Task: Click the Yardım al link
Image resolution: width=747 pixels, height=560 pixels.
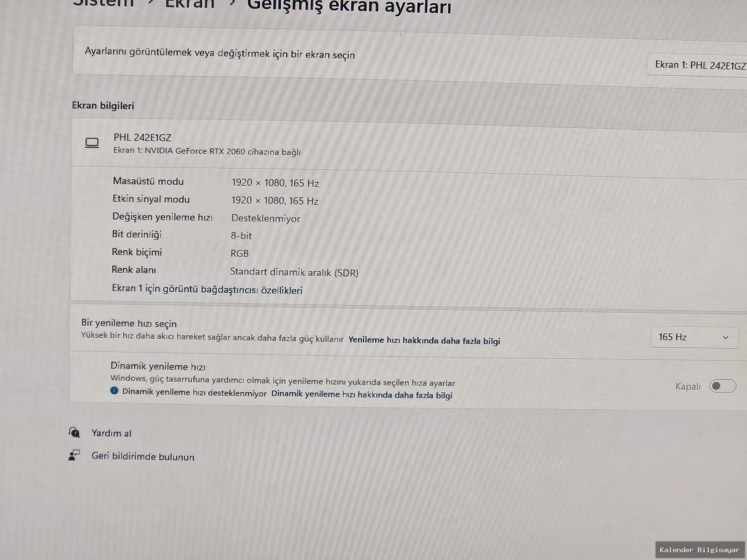Action: [112, 433]
